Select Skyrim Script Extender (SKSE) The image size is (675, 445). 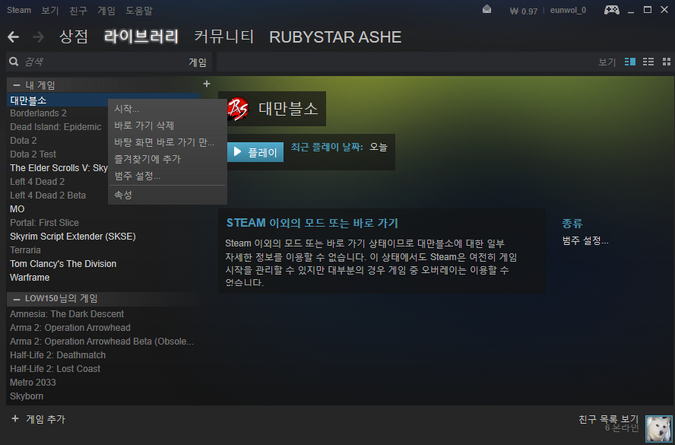[73, 236]
